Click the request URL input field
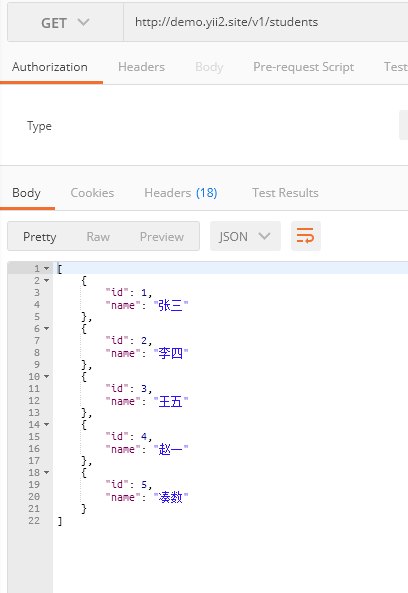Image resolution: width=408 pixels, height=593 pixels. (x=266, y=22)
